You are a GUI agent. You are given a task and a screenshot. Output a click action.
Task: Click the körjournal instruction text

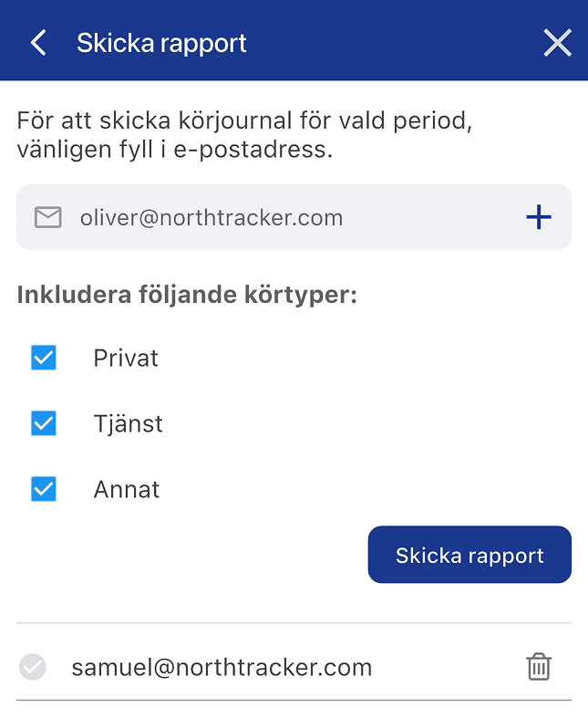[x=244, y=134]
